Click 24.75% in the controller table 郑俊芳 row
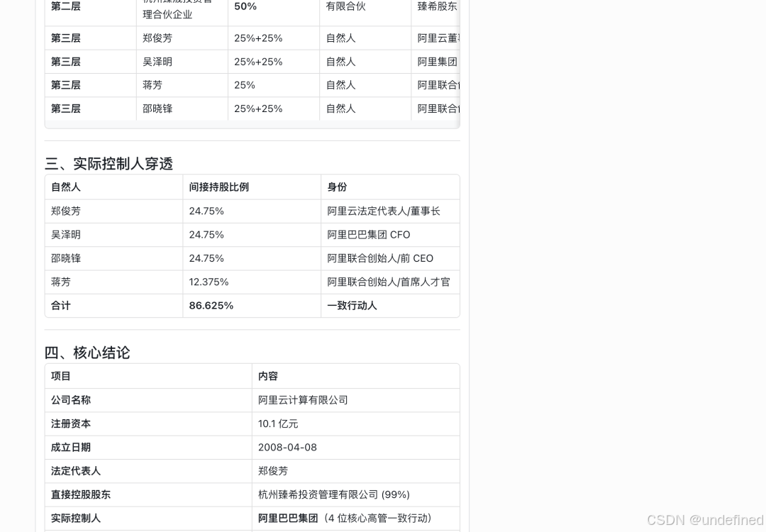766x532 pixels. click(206, 211)
